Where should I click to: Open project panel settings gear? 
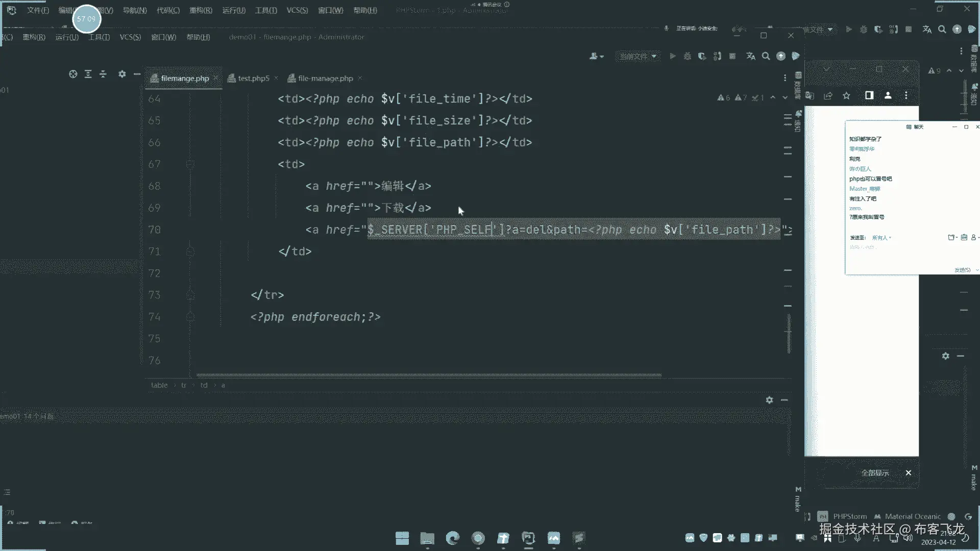click(122, 74)
